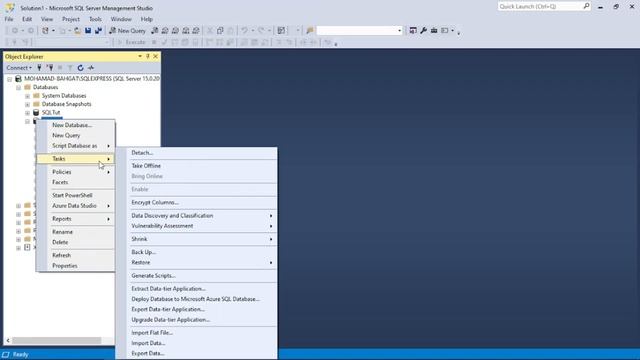Viewport: 640px width, 360px height.
Task: Choose Delete in the context menu
Action: coord(76,242)
